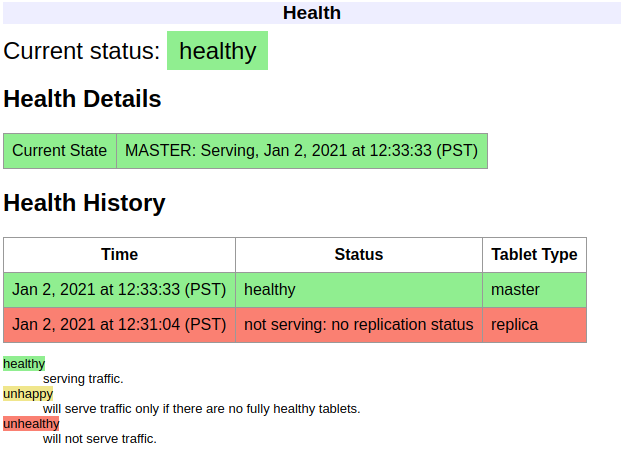This screenshot has width=621, height=452.
Task: Click the Current State table cell
Action: click(x=60, y=151)
